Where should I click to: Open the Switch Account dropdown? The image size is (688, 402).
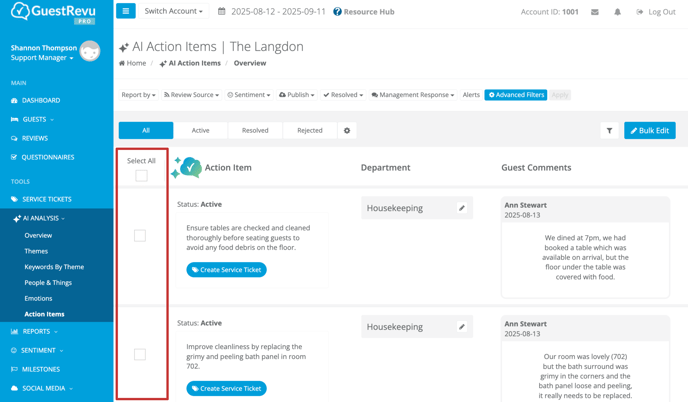click(x=173, y=12)
